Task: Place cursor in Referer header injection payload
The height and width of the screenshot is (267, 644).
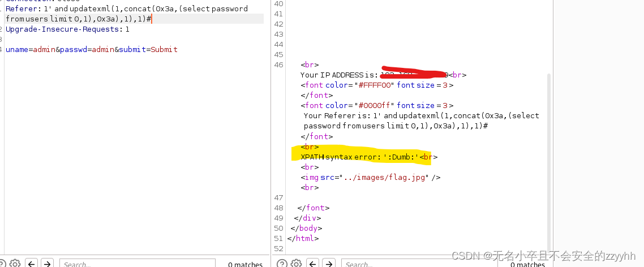Action: click(127, 14)
